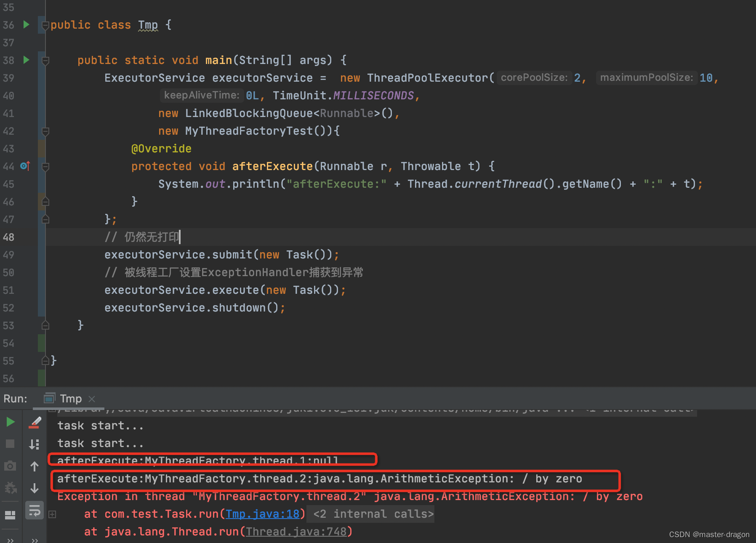
Task: Restore the Run panel layout
Action: coord(10,515)
